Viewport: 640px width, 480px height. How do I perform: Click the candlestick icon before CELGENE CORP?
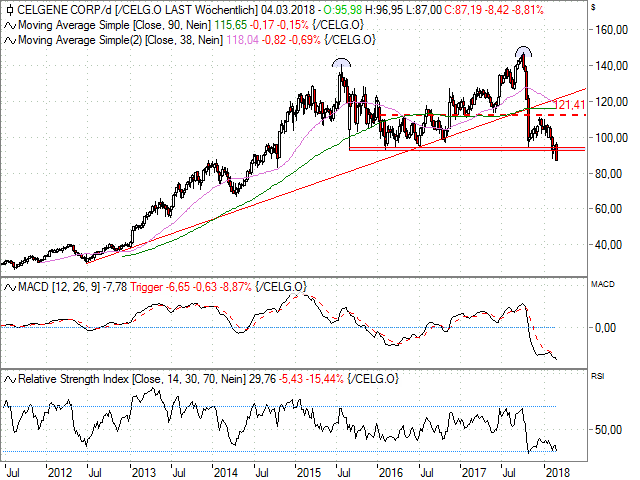coord(10,10)
